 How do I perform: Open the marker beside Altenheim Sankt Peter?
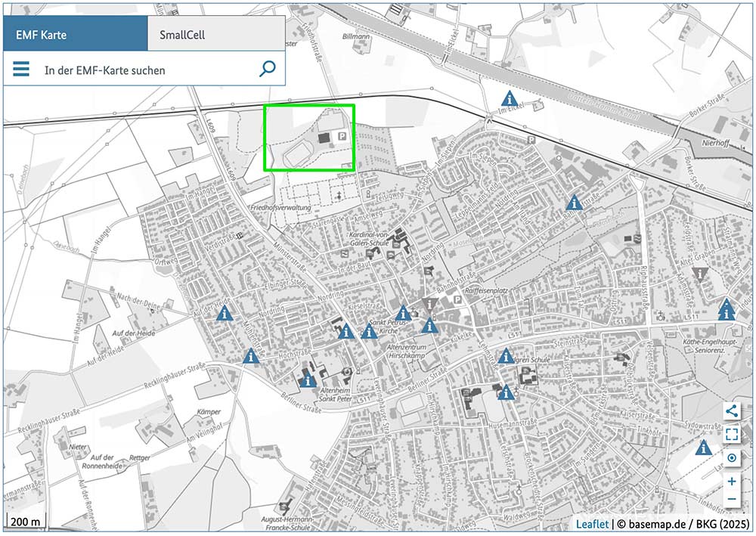tap(307, 380)
